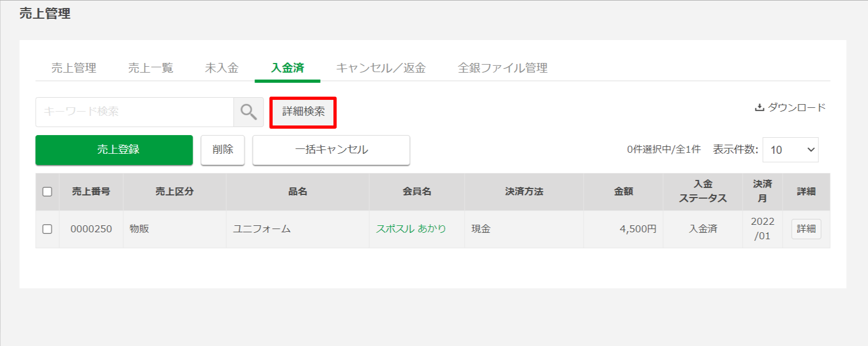The image size is (868, 346).
Task: Open member link スポスル あかり
Action: [411, 229]
